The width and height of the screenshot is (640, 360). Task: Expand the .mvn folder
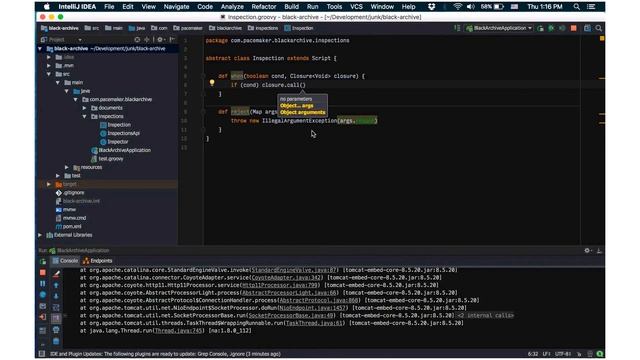(x=49, y=66)
